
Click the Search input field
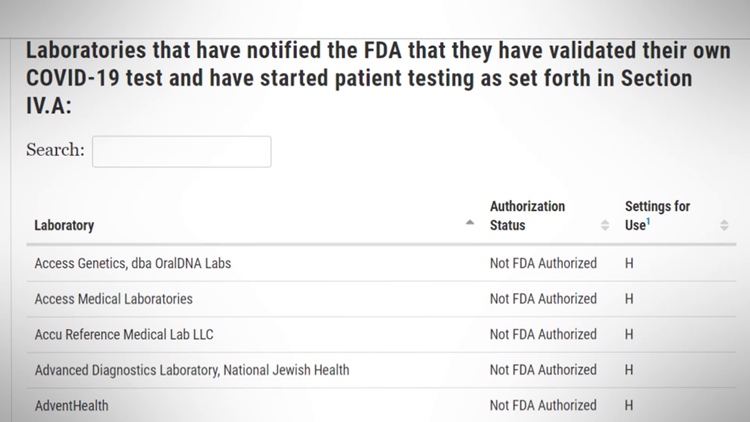pos(181,151)
